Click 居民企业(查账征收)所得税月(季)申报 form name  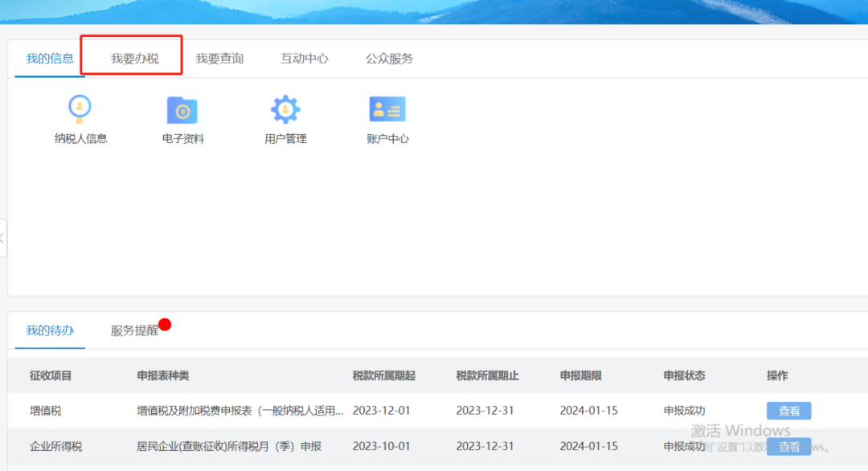point(228,446)
